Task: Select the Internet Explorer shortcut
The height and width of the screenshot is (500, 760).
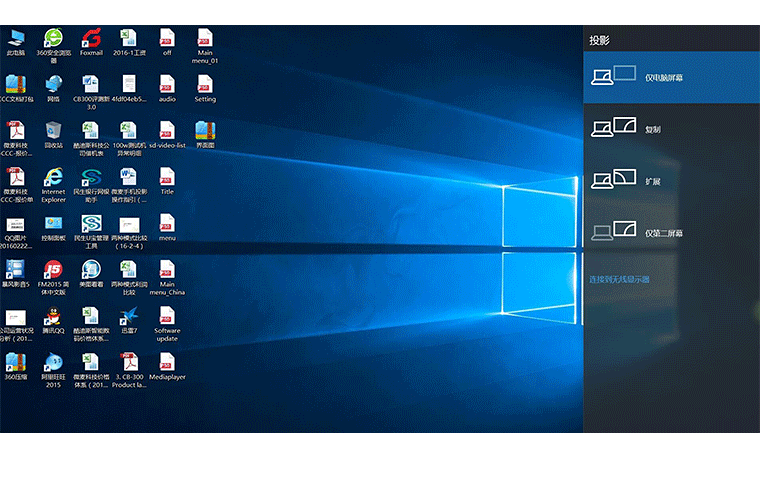Action: [x=53, y=185]
